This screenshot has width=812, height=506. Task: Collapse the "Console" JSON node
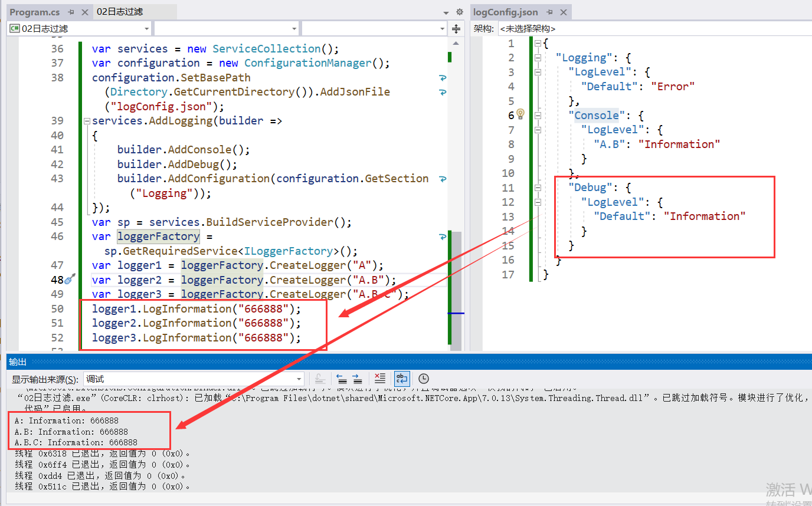click(538, 116)
